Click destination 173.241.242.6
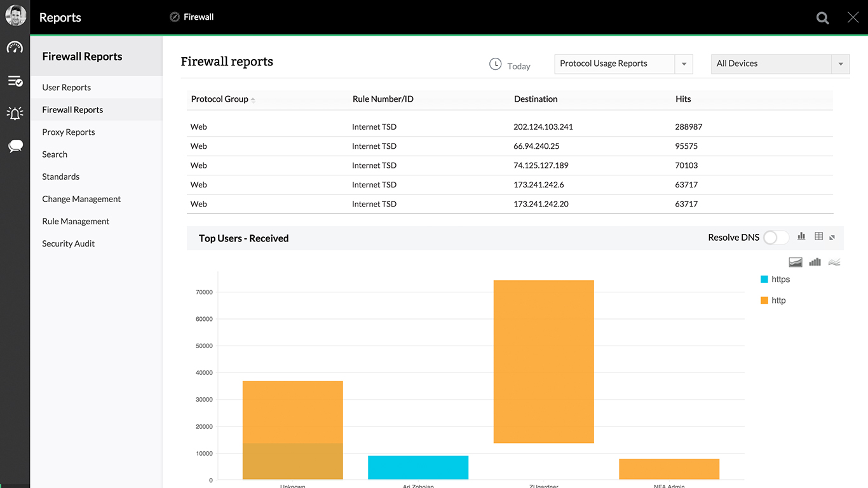Image resolution: width=868 pixels, height=488 pixels. pyautogui.click(x=539, y=185)
